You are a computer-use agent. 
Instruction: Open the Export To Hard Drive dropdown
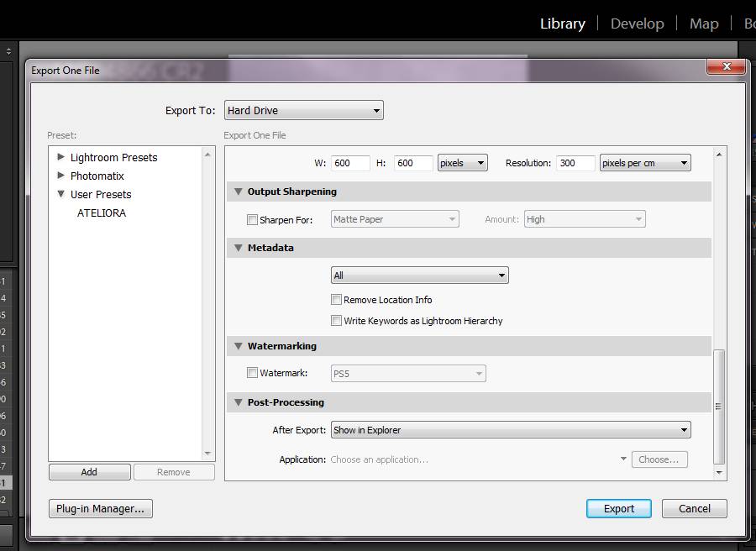click(303, 110)
